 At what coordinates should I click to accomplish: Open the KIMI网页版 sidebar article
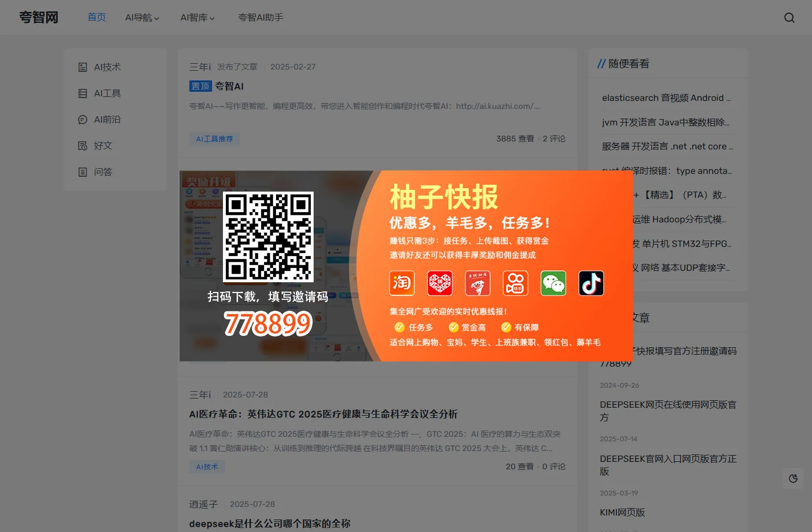623,513
